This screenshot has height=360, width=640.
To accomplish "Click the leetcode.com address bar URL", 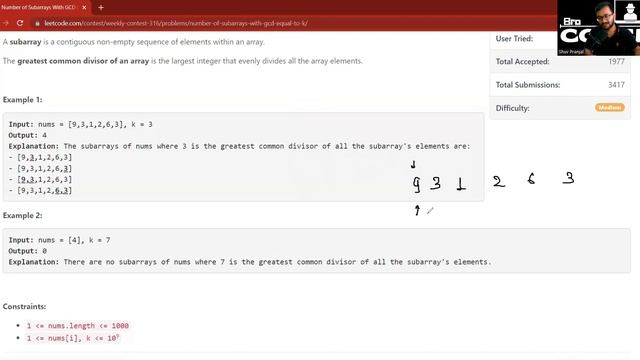I will click(176, 24).
